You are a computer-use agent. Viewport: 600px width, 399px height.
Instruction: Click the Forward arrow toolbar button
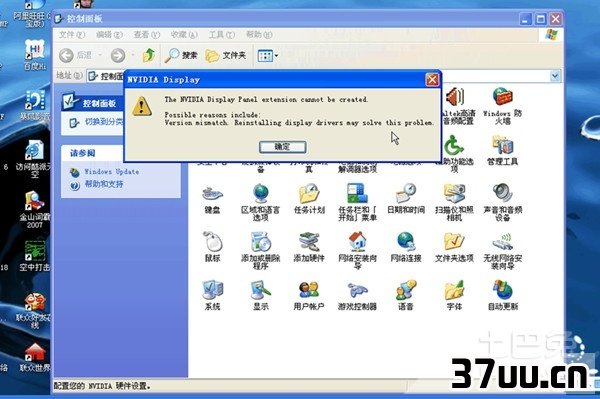pyautogui.click(x=118, y=55)
